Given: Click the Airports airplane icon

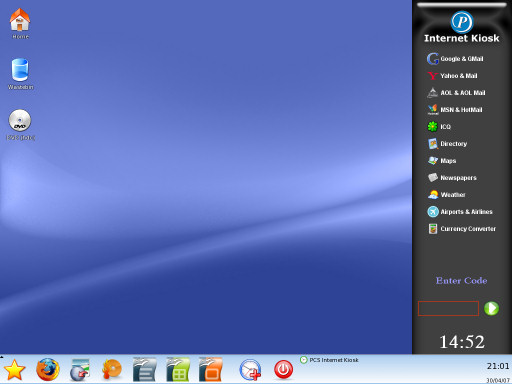Looking at the screenshot, I should (x=433, y=211).
